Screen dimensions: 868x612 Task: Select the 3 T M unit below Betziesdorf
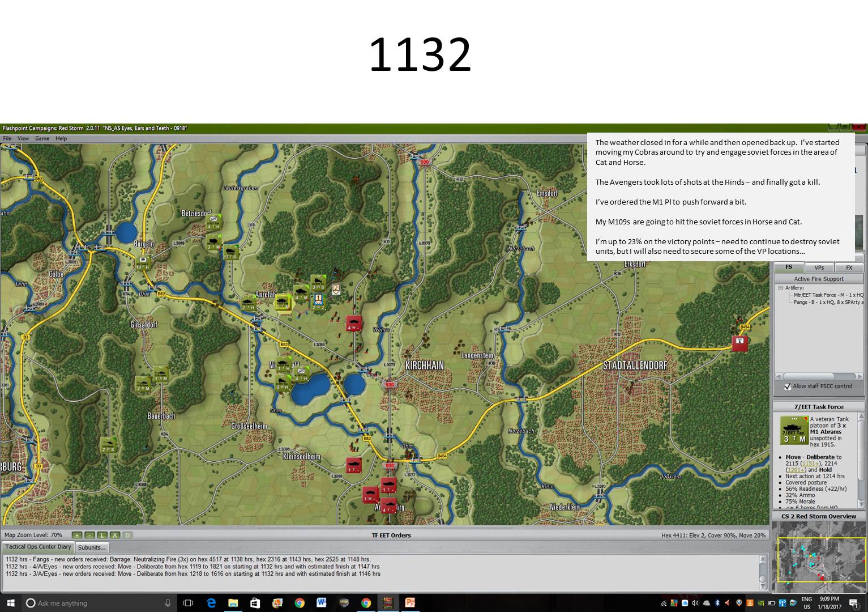point(213,242)
